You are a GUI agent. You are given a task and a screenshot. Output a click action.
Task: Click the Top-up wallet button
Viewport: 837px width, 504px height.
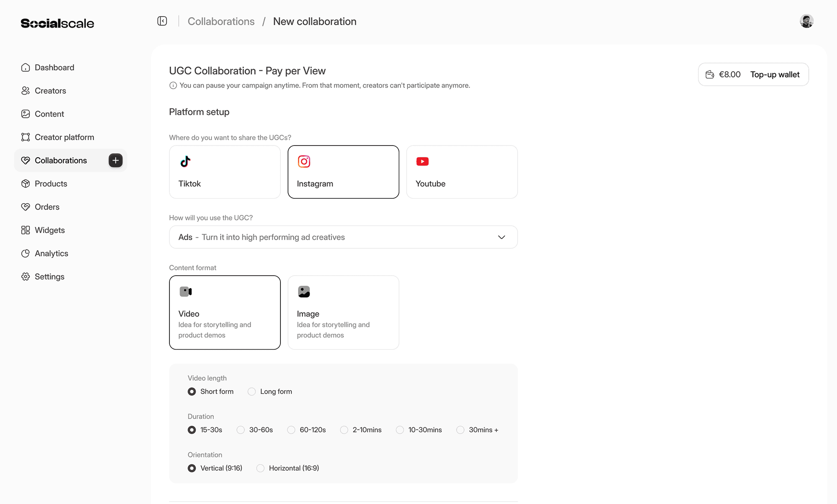pos(775,74)
